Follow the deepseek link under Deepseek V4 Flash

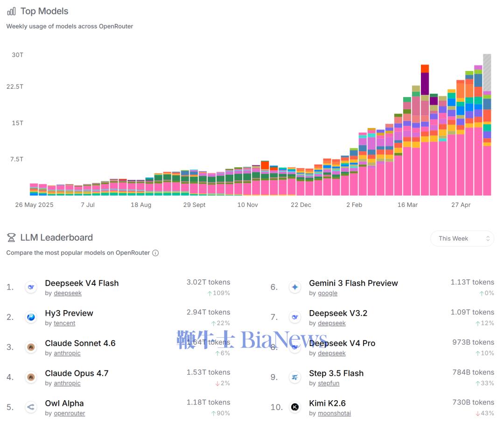(x=68, y=293)
